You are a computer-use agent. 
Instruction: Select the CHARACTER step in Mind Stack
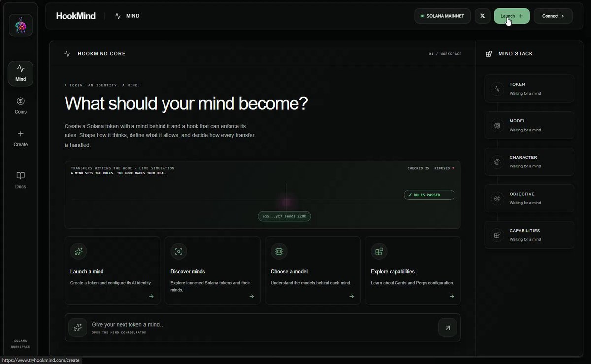pos(529,162)
